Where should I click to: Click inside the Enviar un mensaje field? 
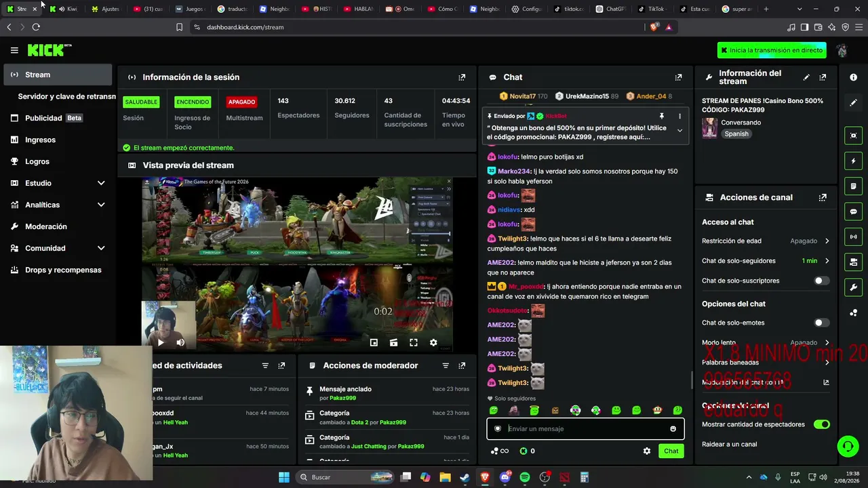pos(585,428)
